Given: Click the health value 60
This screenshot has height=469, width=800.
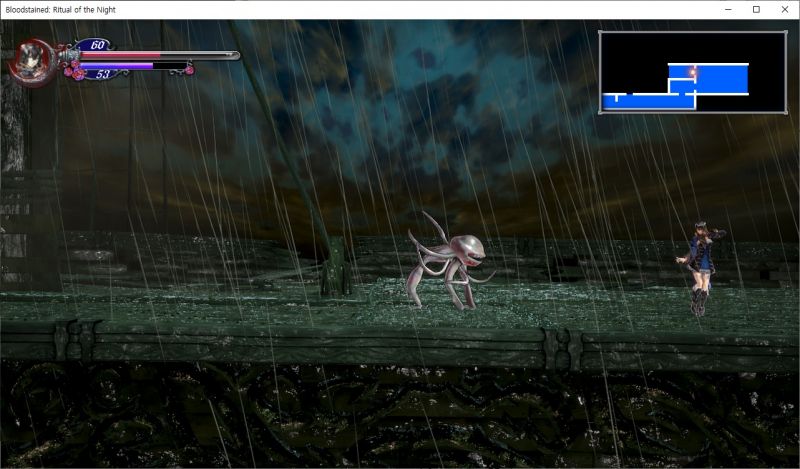Looking at the screenshot, I should [97, 45].
